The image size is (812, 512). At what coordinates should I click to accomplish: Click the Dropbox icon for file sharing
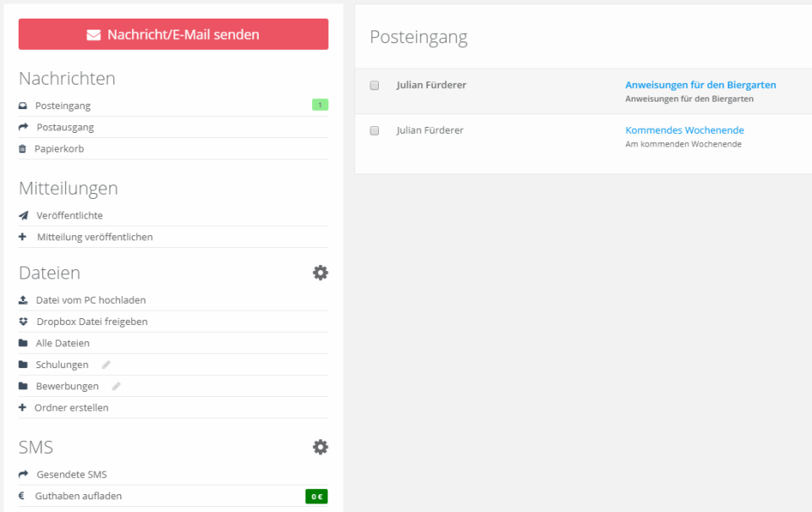pos(21,322)
